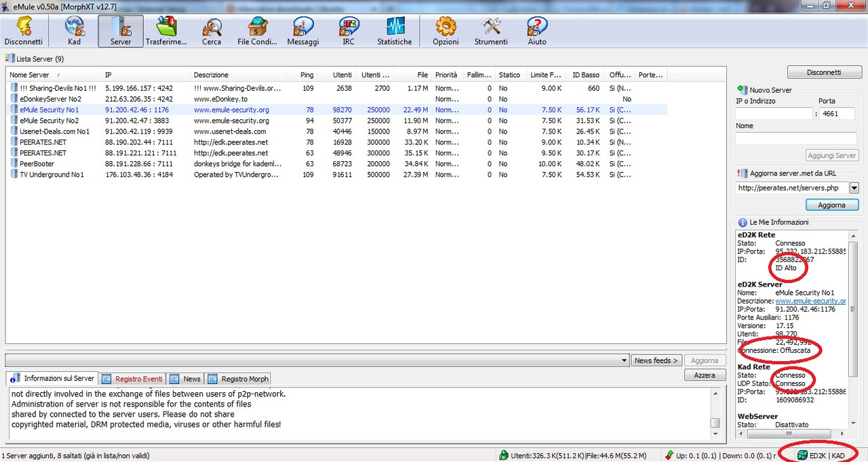The image size is (868, 462).
Task: Switch to the News tab
Action: (186, 379)
